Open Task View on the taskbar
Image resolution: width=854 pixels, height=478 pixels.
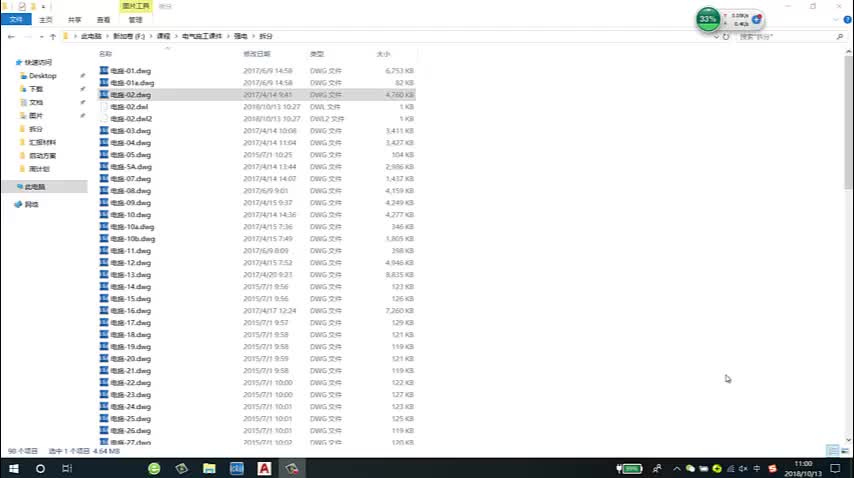pos(67,468)
